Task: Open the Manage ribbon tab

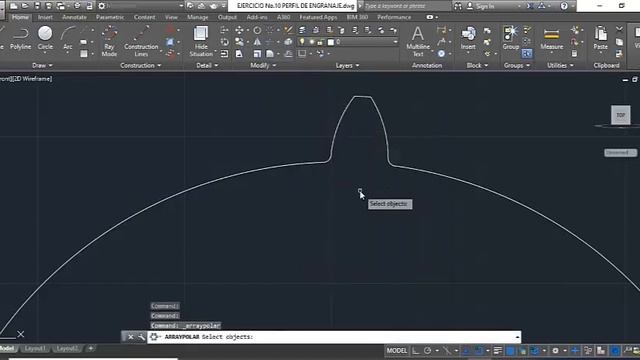Action: 198,17
